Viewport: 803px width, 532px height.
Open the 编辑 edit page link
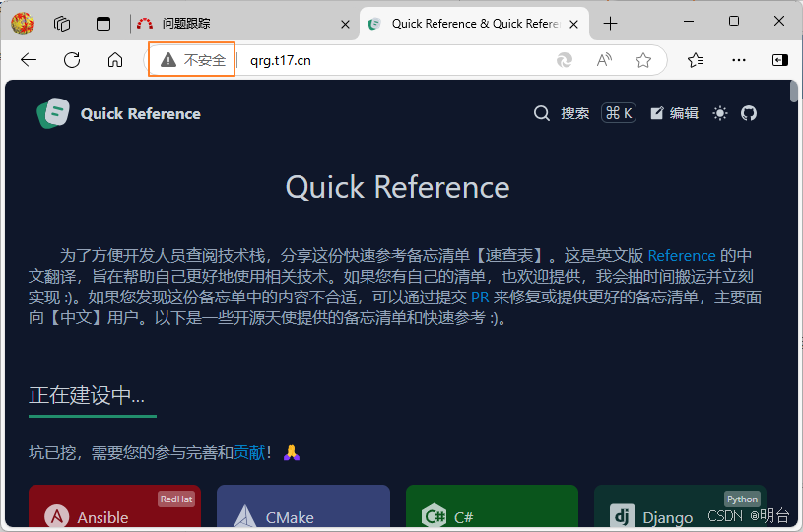click(x=675, y=113)
